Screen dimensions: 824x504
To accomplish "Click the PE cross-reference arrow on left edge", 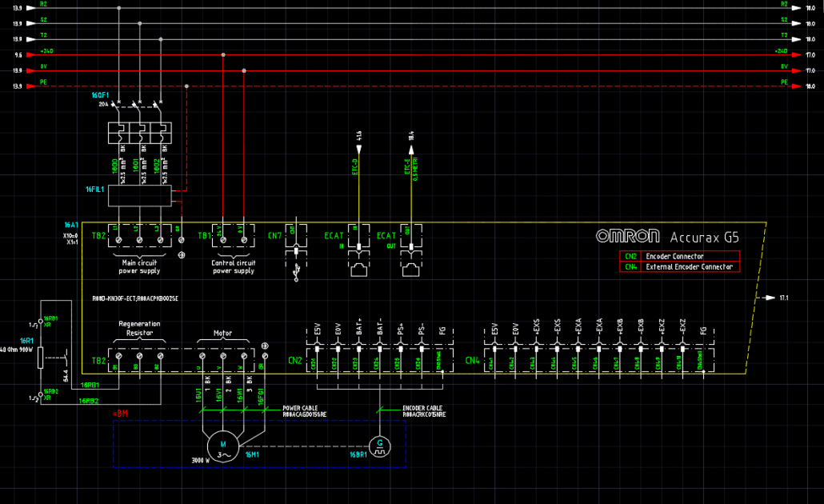I will pos(30,86).
